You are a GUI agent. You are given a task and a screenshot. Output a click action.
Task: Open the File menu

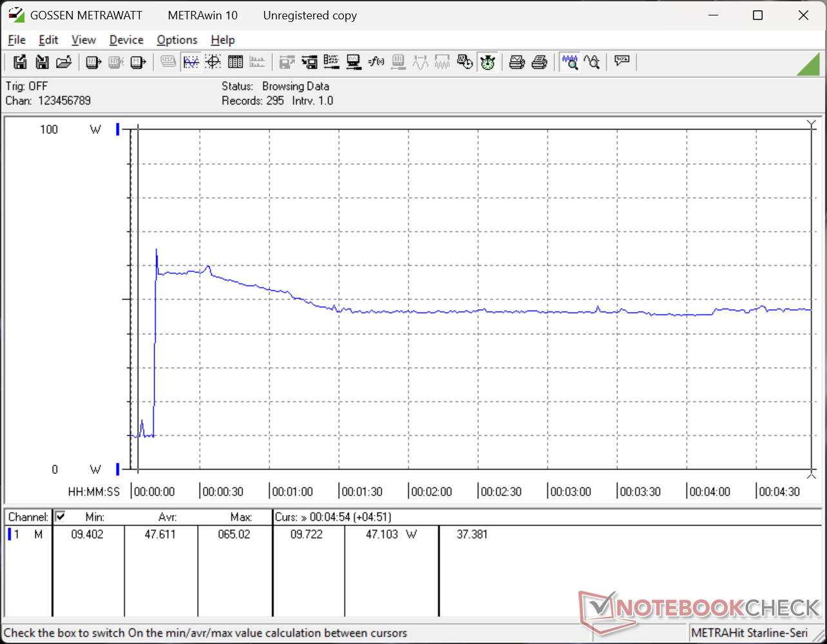tap(17, 40)
